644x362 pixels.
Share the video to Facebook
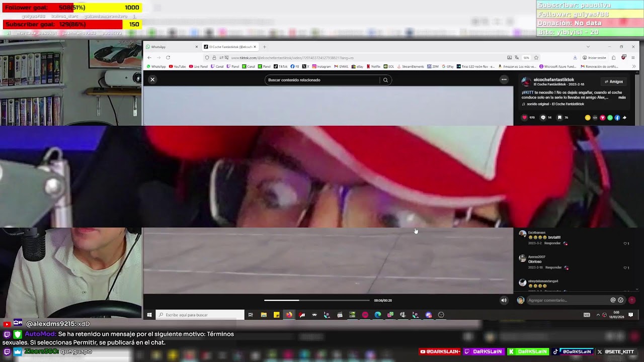617,118
